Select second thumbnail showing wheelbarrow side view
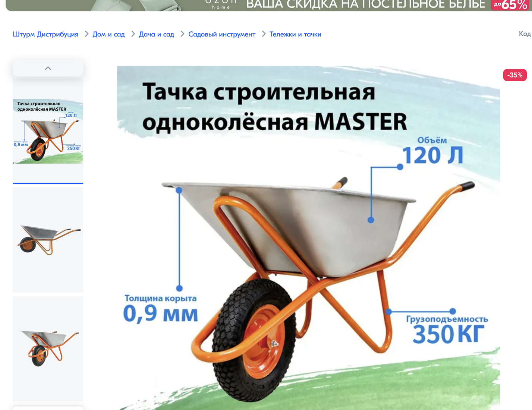532x410 pixels. click(48, 240)
